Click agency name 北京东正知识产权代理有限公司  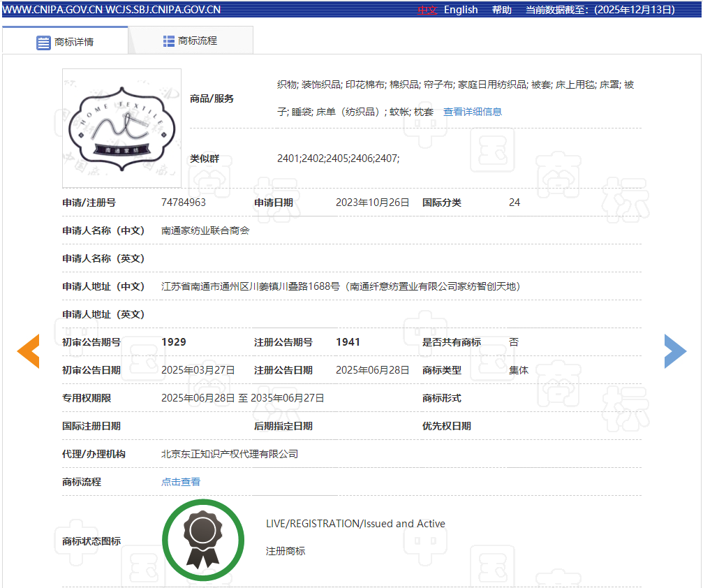click(x=230, y=454)
